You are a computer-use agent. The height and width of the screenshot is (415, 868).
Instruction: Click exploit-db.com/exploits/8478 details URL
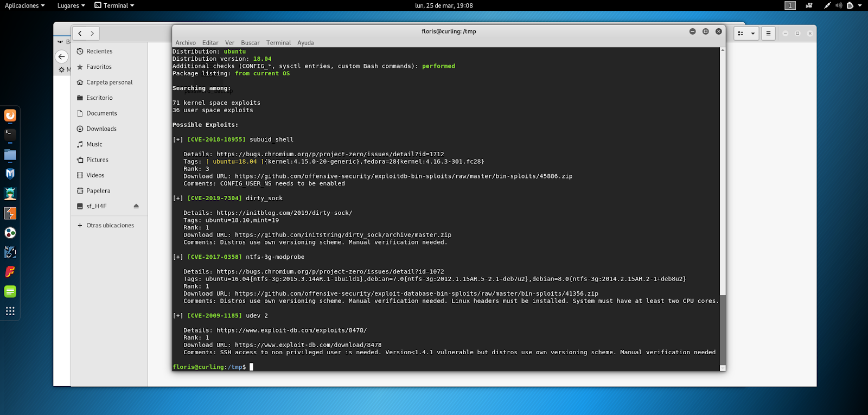[x=292, y=330]
